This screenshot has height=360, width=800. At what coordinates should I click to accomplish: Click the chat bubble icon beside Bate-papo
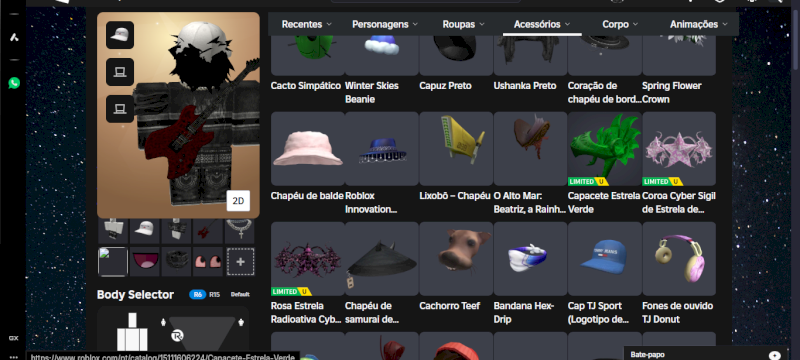pyautogui.click(x=774, y=355)
